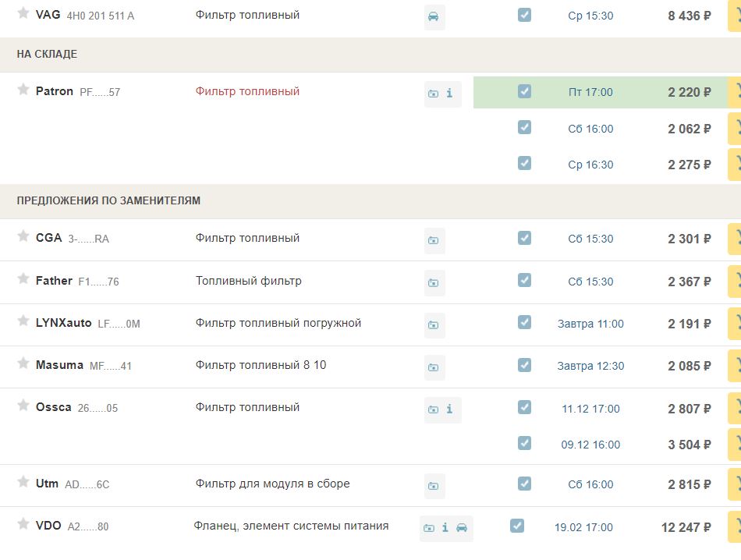Image resolution: width=741 pixels, height=560 pixels.
Task: Click car applicability icon in VDO row
Action: (462, 528)
